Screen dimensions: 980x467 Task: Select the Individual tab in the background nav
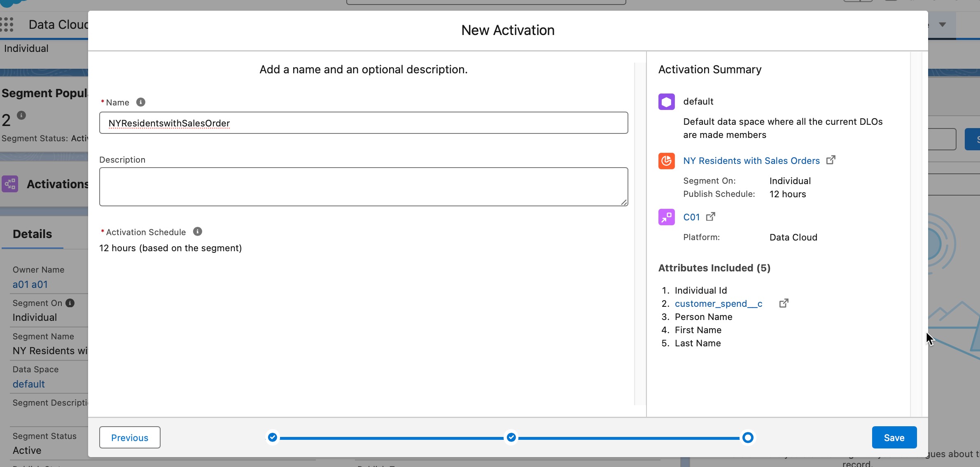26,49
